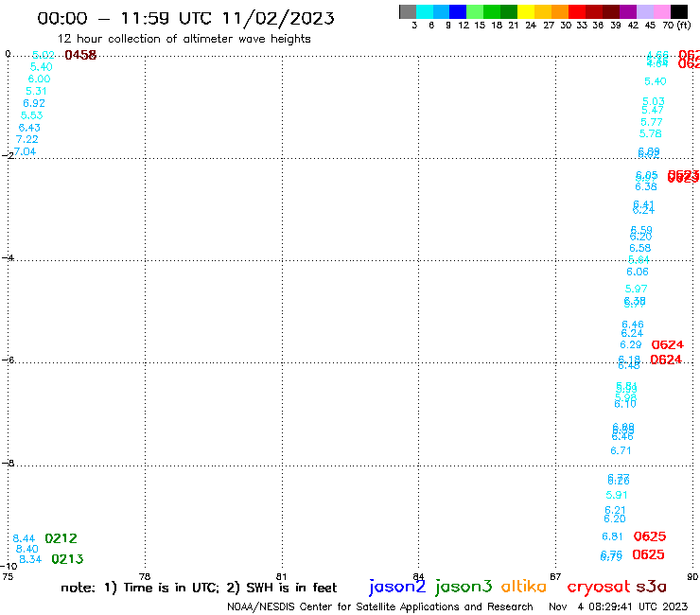This screenshot has height=615, width=700.
Task: Click the orange 'altika' satellite legend label
Action: (x=524, y=587)
